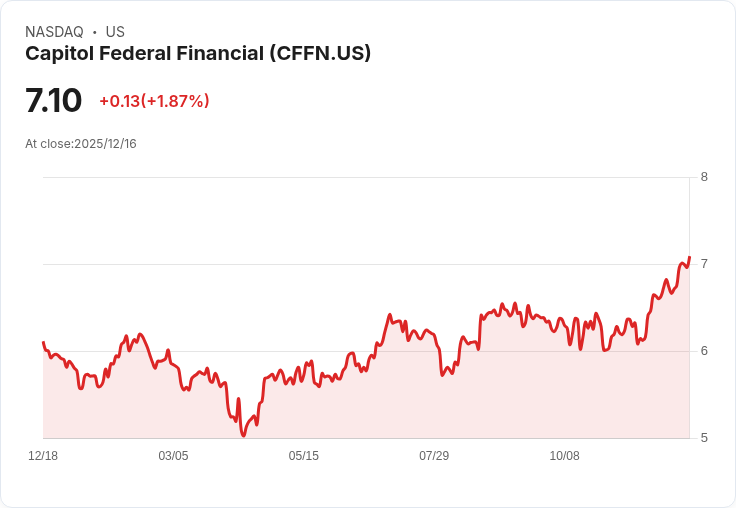Screen dimensions: 736x508
Task: Click the current price 7.10
Action: 54,100
